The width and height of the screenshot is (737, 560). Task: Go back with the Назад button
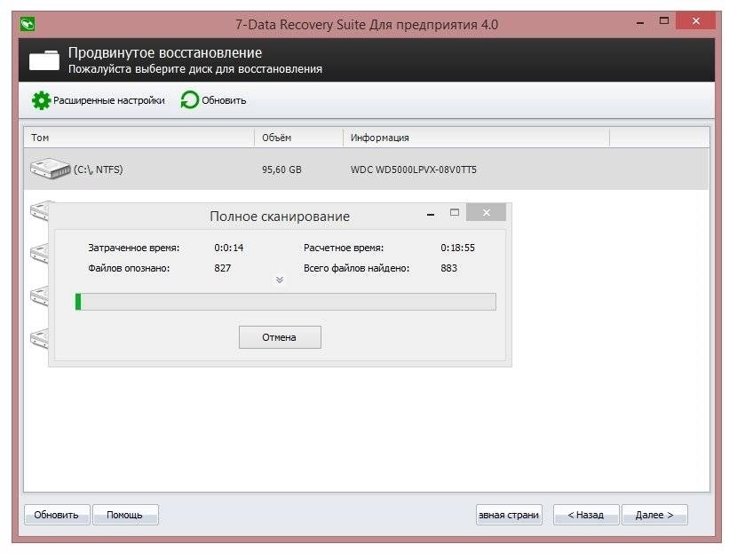[x=586, y=515]
